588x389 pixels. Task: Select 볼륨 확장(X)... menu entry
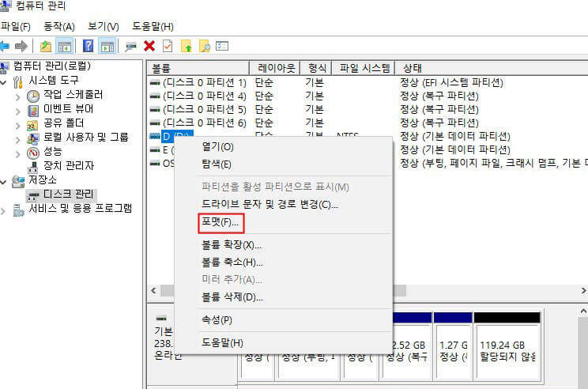(232, 245)
